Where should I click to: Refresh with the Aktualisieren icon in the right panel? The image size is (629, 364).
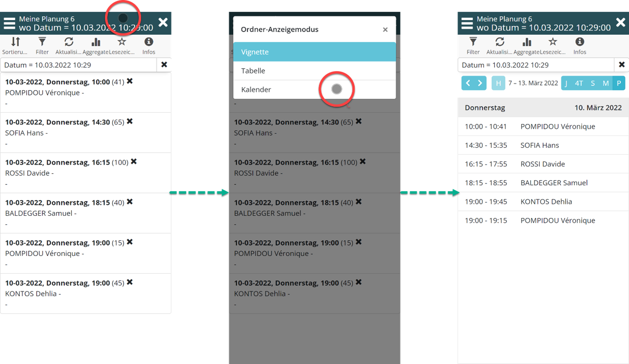coord(500,42)
